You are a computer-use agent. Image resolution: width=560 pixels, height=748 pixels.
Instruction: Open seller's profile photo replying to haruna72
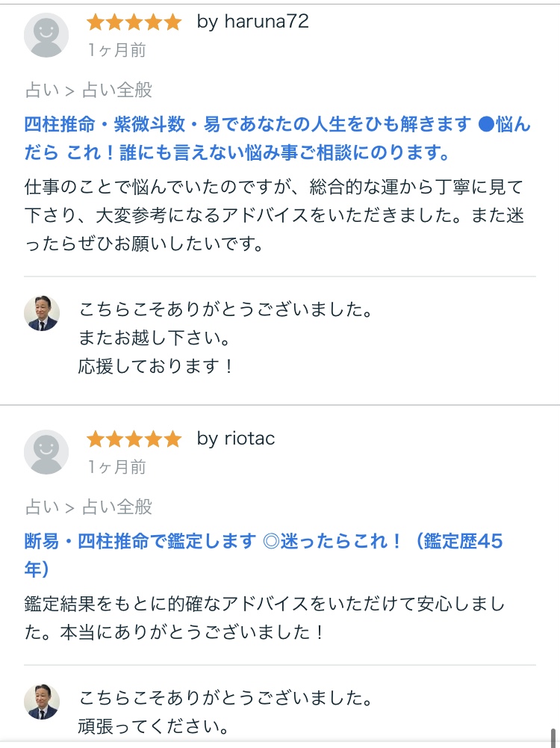(x=42, y=313)
